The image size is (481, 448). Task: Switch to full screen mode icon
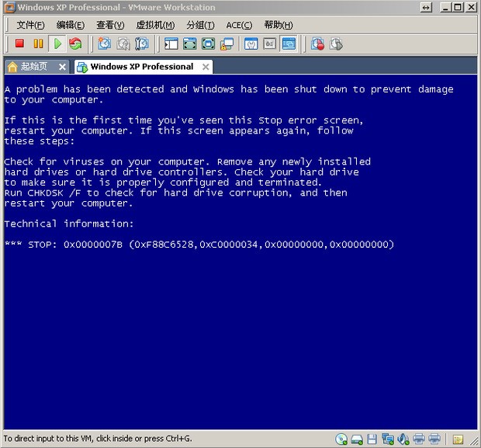tap(208, 44)
